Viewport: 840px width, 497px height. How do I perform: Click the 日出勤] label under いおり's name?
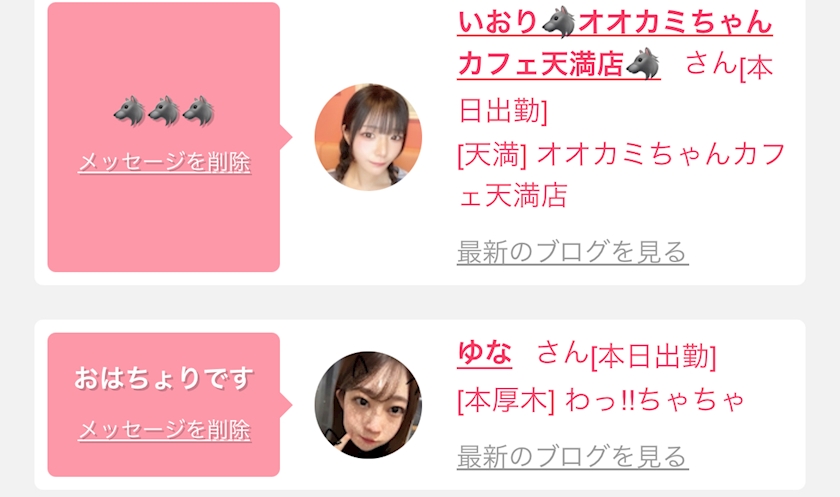pyautogui.click(x=503, y=111)
